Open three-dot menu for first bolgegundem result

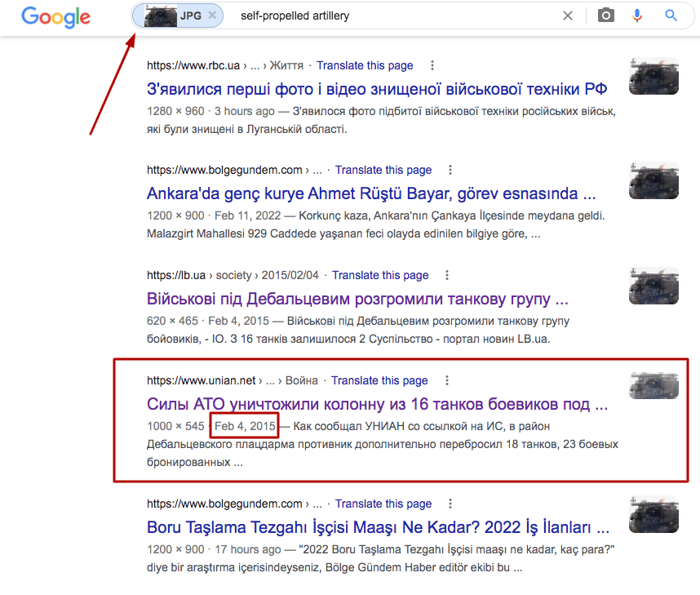(x=450, y=170)
